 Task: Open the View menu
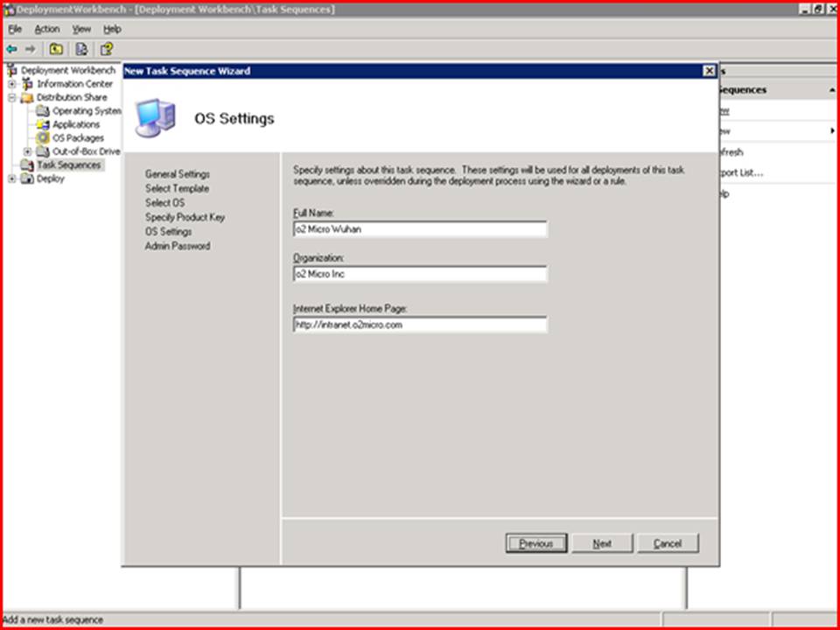81,29
